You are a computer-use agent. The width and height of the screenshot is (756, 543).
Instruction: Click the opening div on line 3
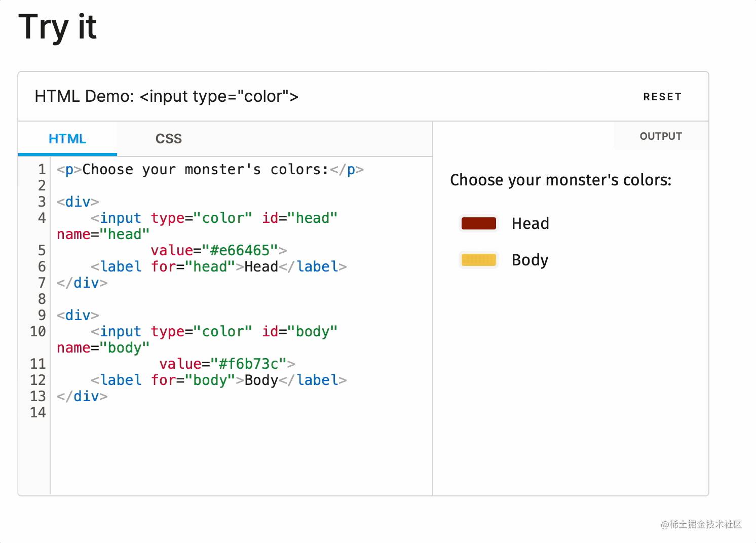tap(78, 202)
